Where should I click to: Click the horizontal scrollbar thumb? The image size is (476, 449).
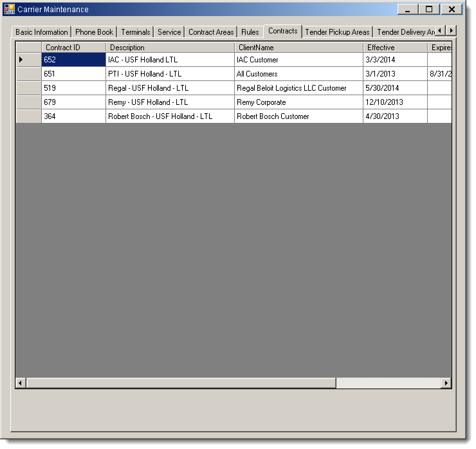181,383
